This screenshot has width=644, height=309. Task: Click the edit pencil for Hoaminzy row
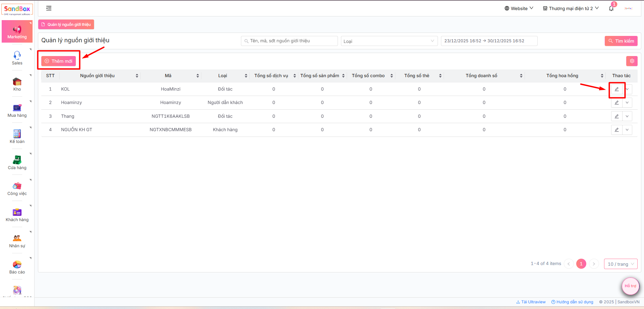(x=616, y=103)
